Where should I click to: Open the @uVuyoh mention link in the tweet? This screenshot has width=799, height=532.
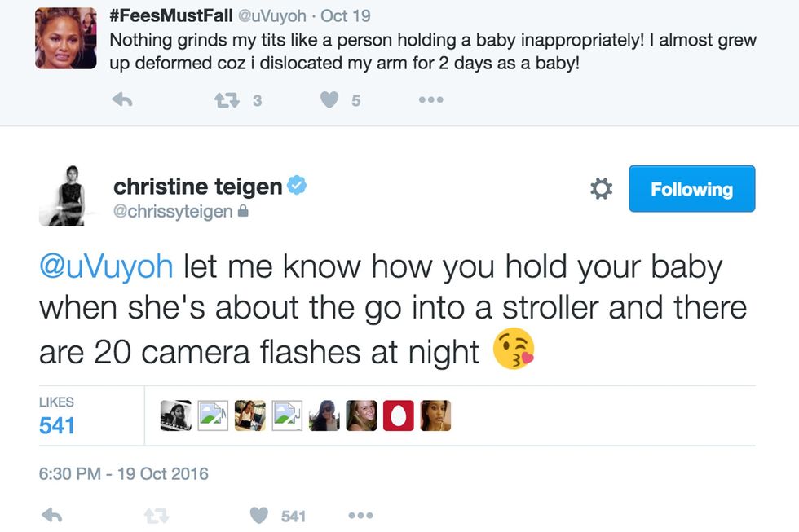click(x=106, y=267)
